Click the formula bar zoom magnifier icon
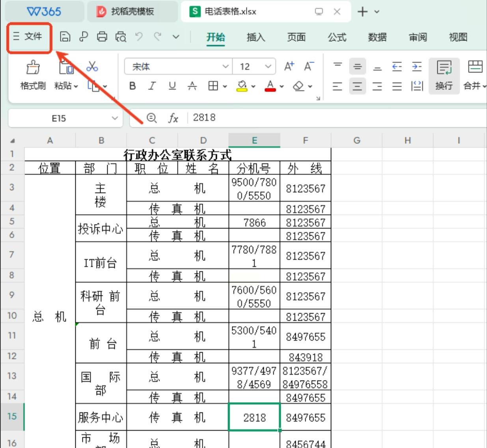 (152, 118)
